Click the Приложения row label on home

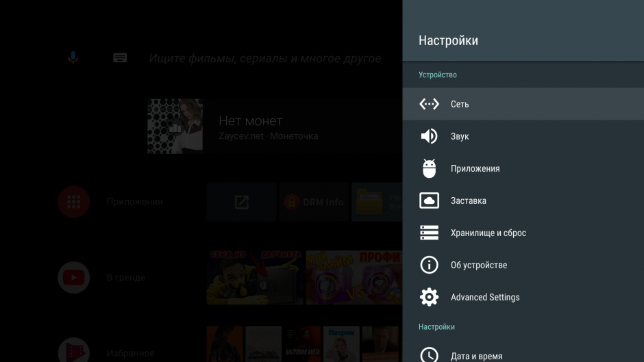coord(135,201)
